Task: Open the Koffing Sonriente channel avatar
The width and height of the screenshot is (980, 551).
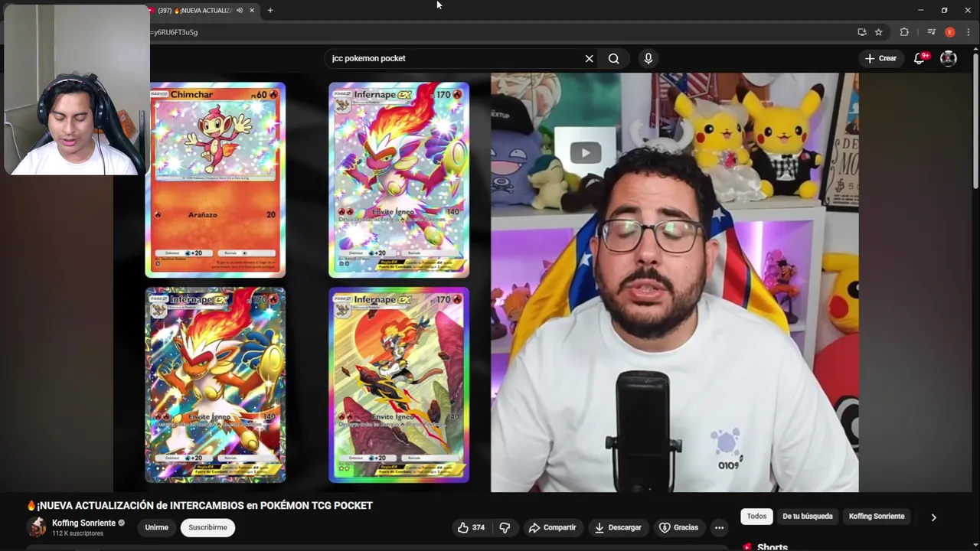Action: 37,527
